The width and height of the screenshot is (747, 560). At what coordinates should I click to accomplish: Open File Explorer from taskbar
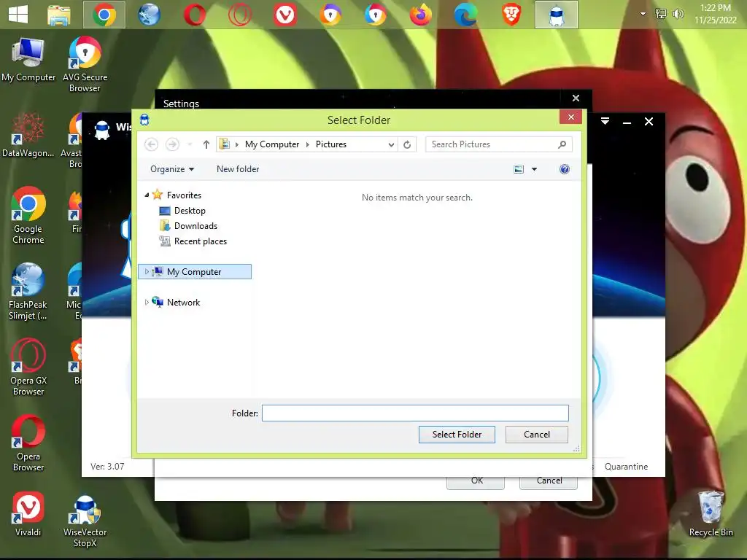pos(59,15)
